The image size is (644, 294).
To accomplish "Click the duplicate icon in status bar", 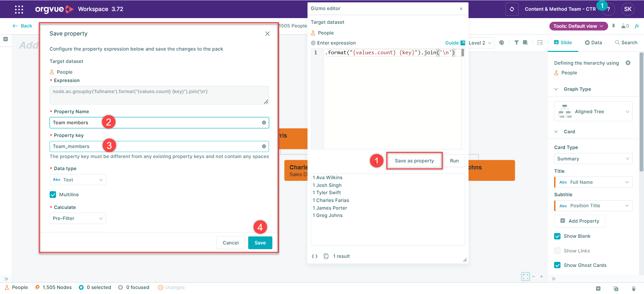I will pos(616,288).
